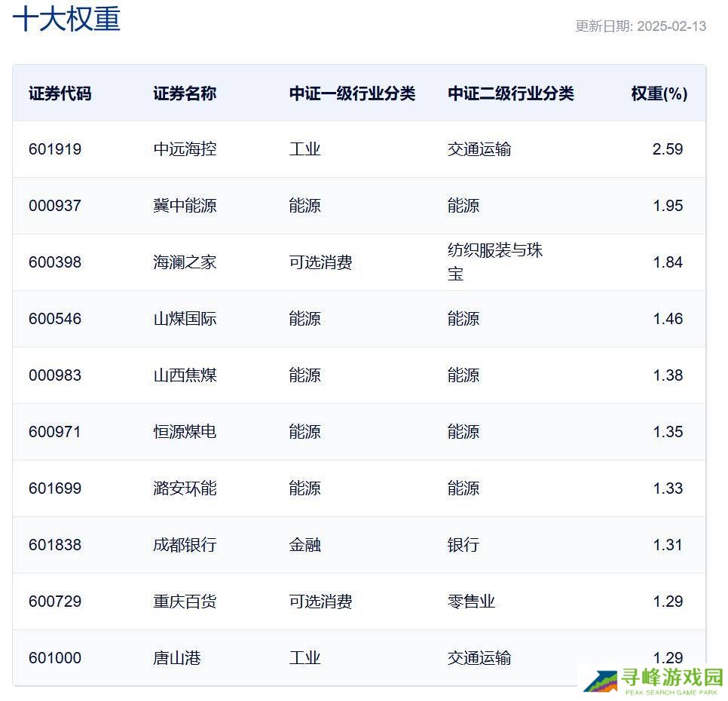Click the name 成都银行
The width and height of the screenshot is (728, 701).
[x=185, y=546]
